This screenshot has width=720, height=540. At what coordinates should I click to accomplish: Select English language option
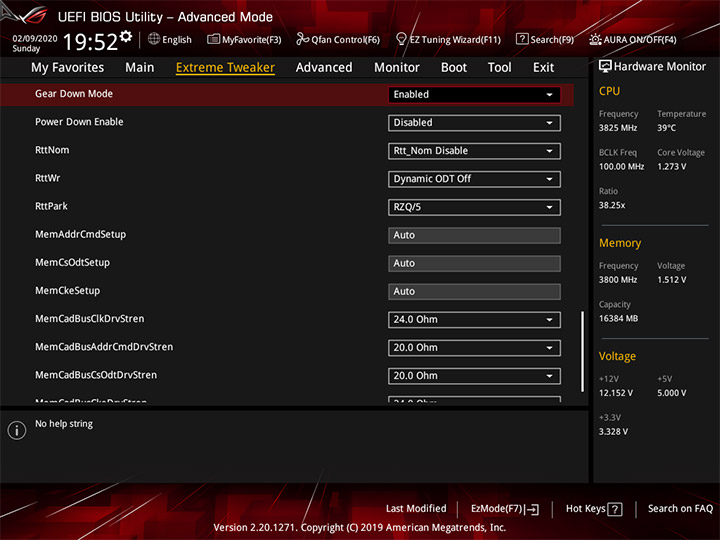tap(177, 40)
